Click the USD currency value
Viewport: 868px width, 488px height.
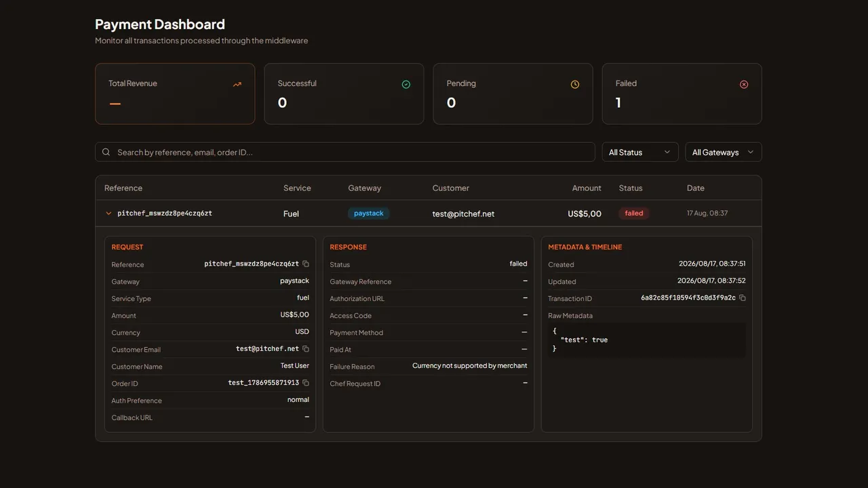point(302,331)
